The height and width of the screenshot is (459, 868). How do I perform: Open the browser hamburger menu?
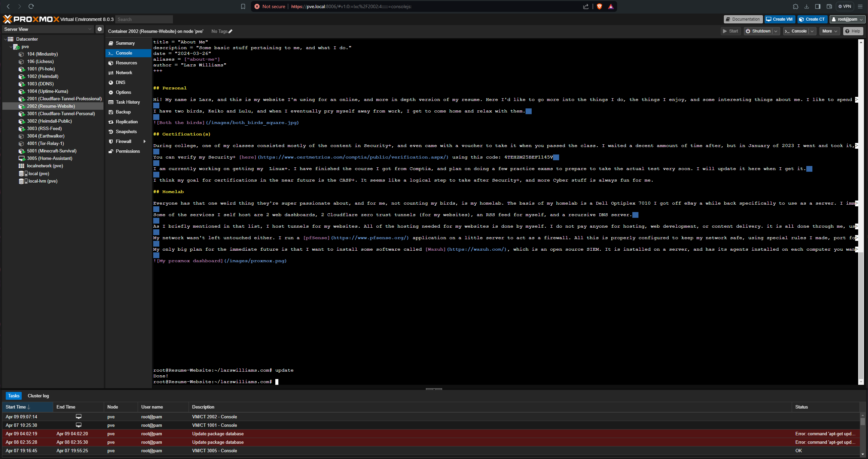[x=860, y=6]
